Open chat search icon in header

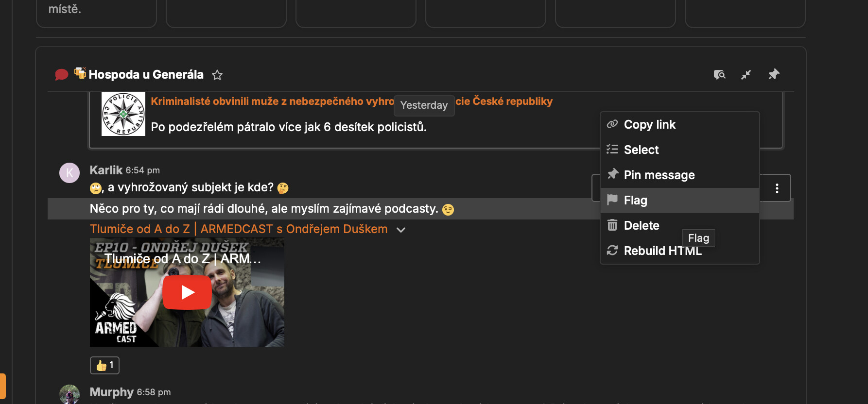coord(719,74)
